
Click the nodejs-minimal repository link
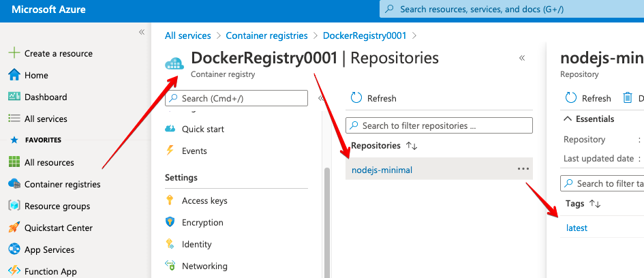[x=382, y=170]
